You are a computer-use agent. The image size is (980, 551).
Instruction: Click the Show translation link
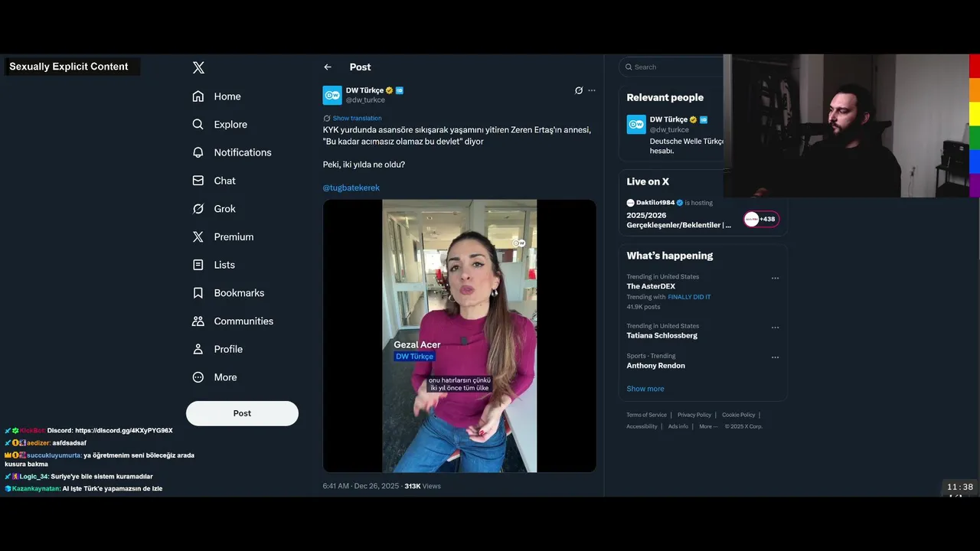coord(357,119)
